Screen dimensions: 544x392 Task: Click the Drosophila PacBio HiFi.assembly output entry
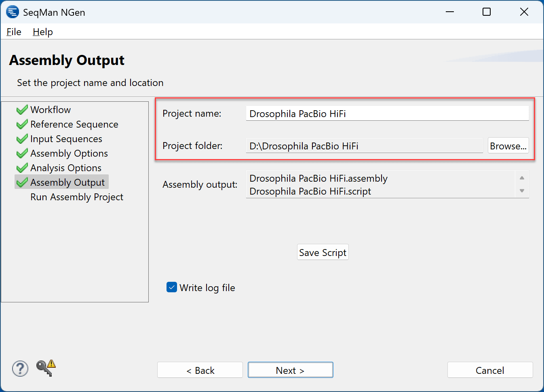(x=318, y=178)
